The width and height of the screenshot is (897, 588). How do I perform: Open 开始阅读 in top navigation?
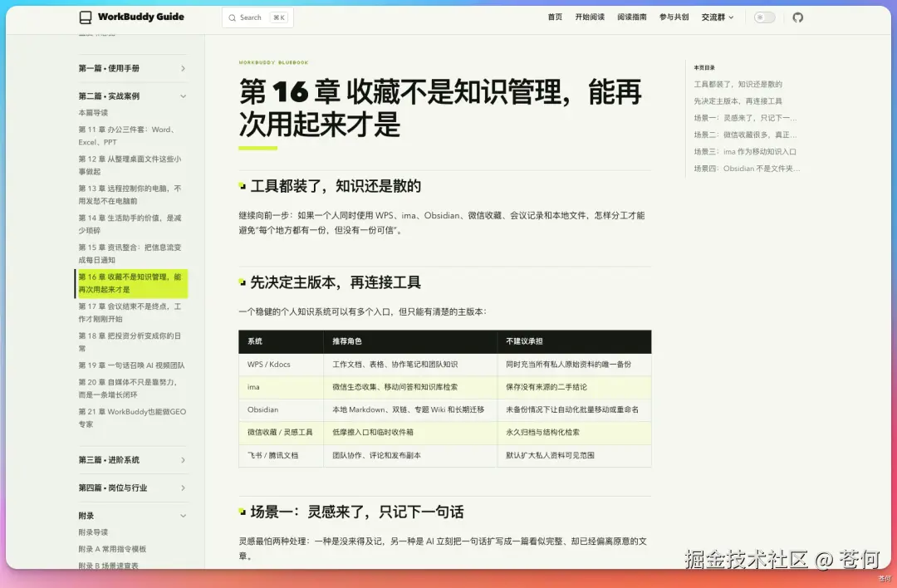[x=590, y=17]
